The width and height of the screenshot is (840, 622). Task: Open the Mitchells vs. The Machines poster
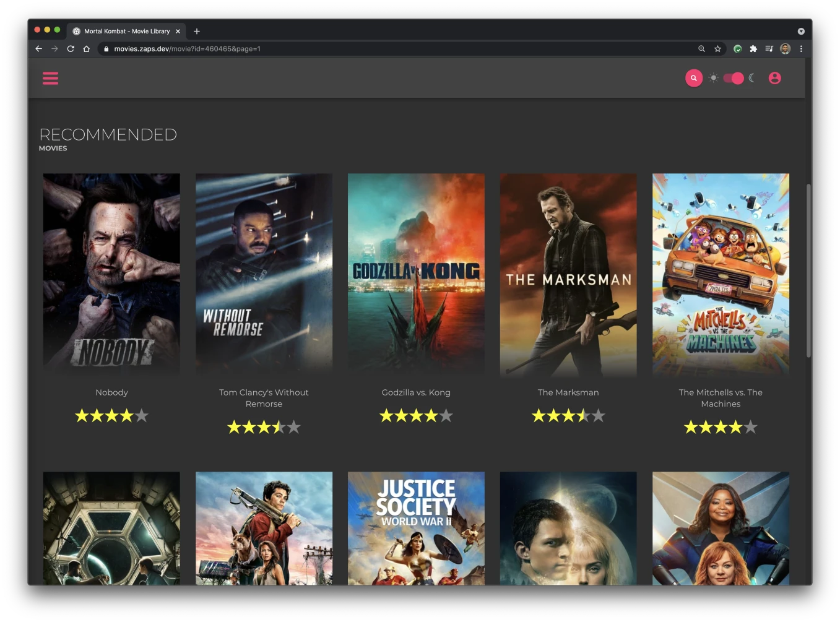(x=721, y=274)
